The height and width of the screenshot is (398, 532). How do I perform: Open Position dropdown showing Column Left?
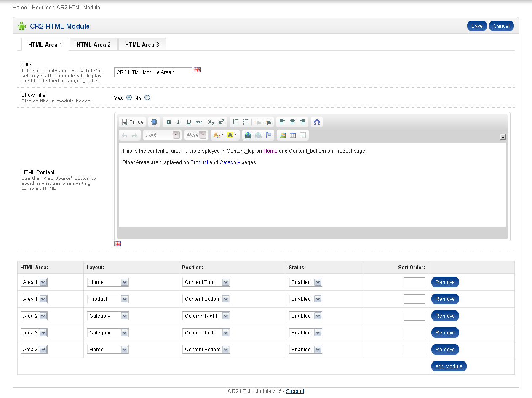pyautogui.click(x=206, y=333)
